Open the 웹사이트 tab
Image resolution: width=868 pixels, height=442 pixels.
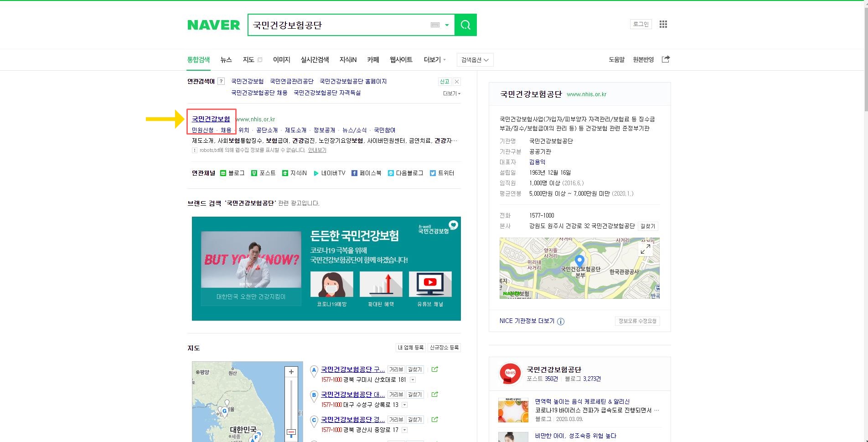[401, 60]
